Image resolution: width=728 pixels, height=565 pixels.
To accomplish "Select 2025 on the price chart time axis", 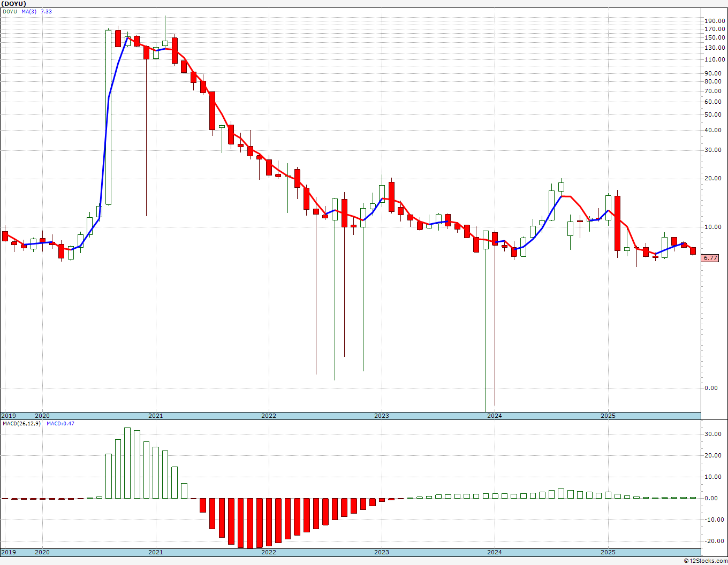I will 608,416.
